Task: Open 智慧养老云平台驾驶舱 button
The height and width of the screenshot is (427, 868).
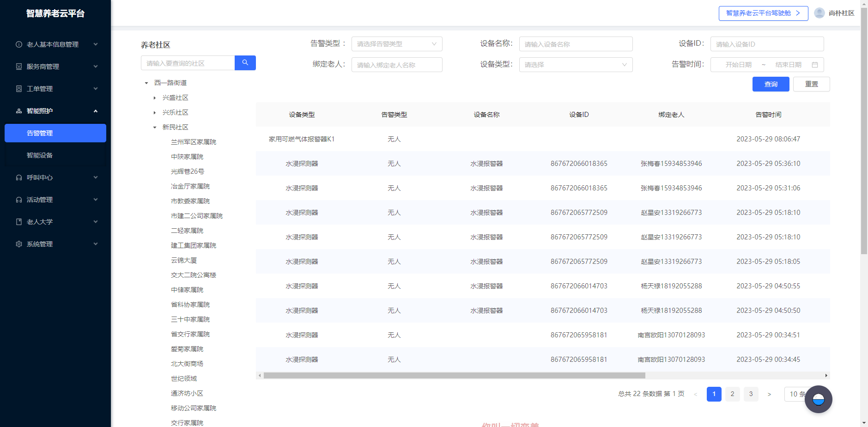Action: pyautogui.click(x=763, y=13)
